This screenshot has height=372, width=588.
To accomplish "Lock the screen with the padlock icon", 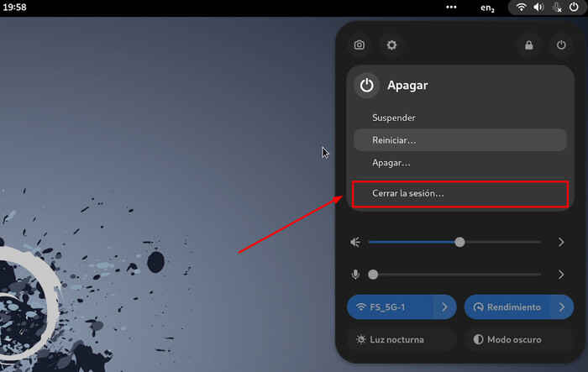I will 528,45.
